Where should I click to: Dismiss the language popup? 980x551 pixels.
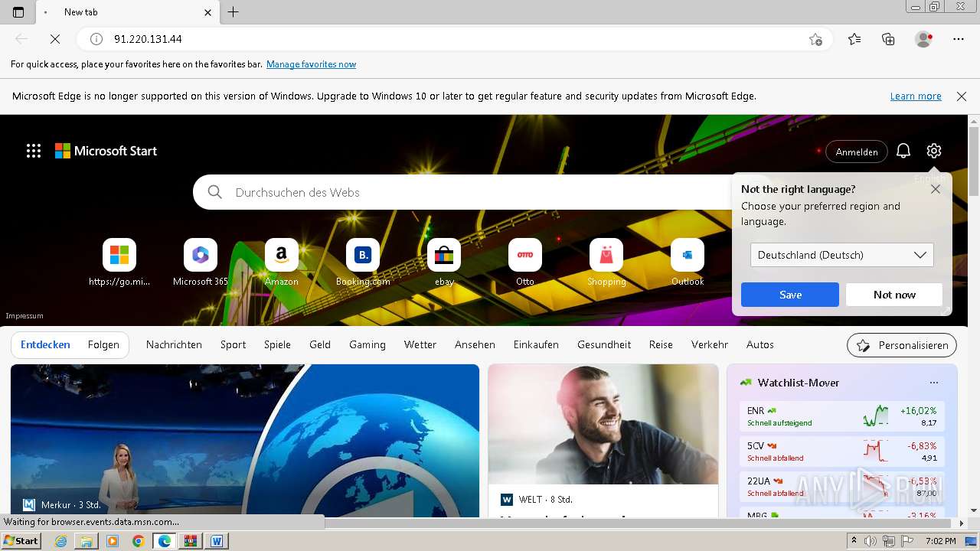[x=935, y=189]
